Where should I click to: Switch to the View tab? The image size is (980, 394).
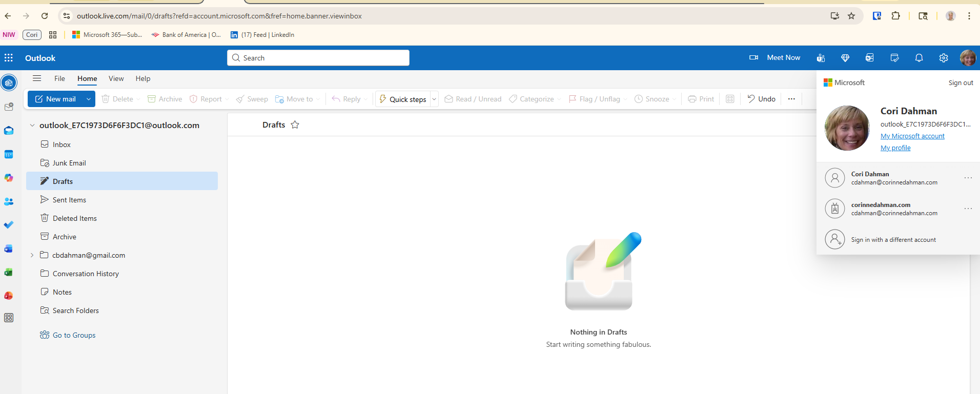coord(116,78)
